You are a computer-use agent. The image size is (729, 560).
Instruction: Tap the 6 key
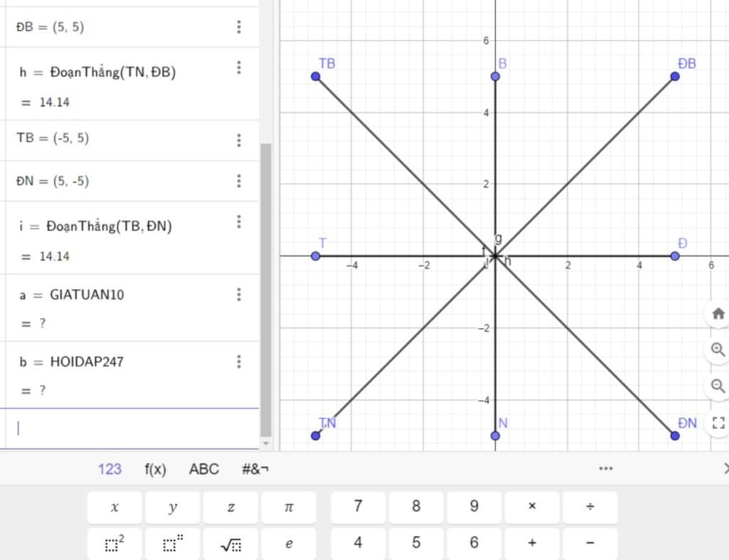pyautogui.click(x=474, y=543)
